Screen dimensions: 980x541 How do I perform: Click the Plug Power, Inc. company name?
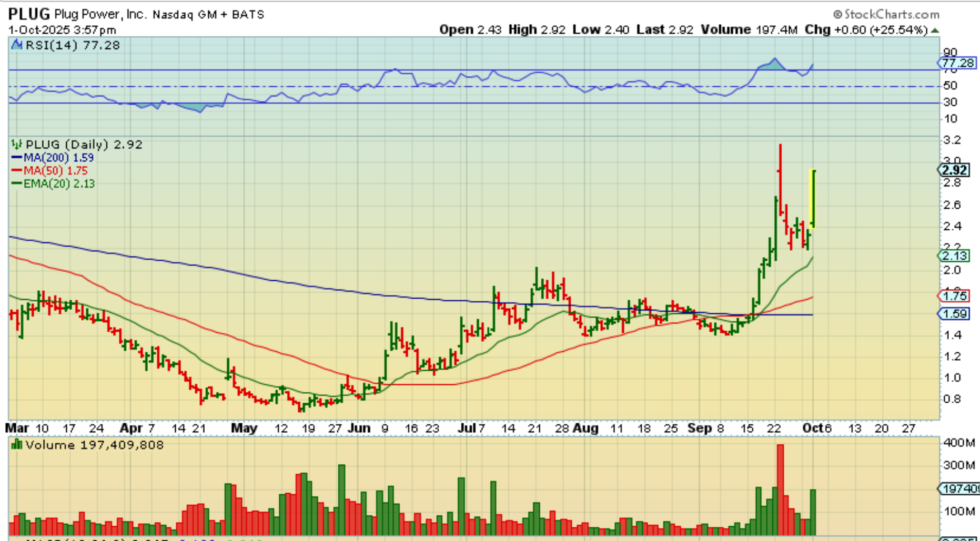point(100,15)
